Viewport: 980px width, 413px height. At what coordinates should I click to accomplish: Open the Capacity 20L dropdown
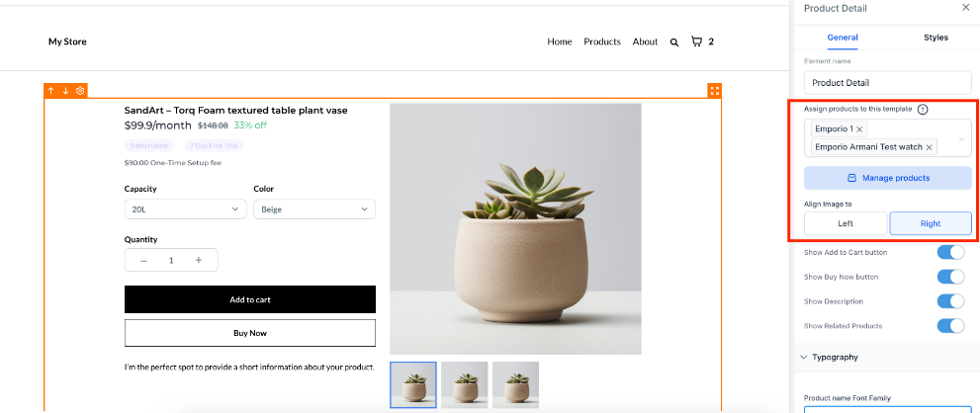[185, 209]
